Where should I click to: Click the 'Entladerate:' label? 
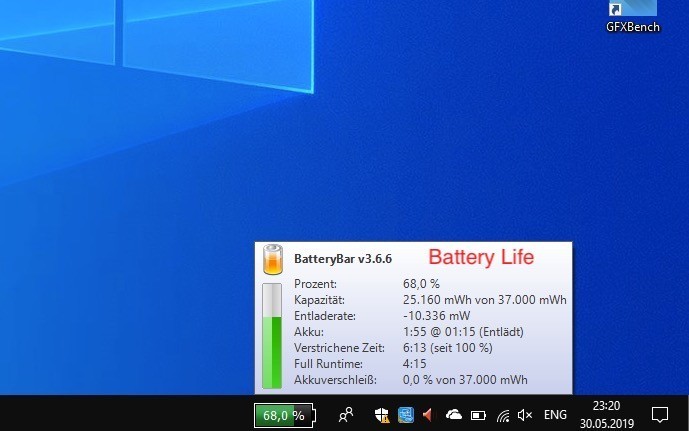pos(325,316)
